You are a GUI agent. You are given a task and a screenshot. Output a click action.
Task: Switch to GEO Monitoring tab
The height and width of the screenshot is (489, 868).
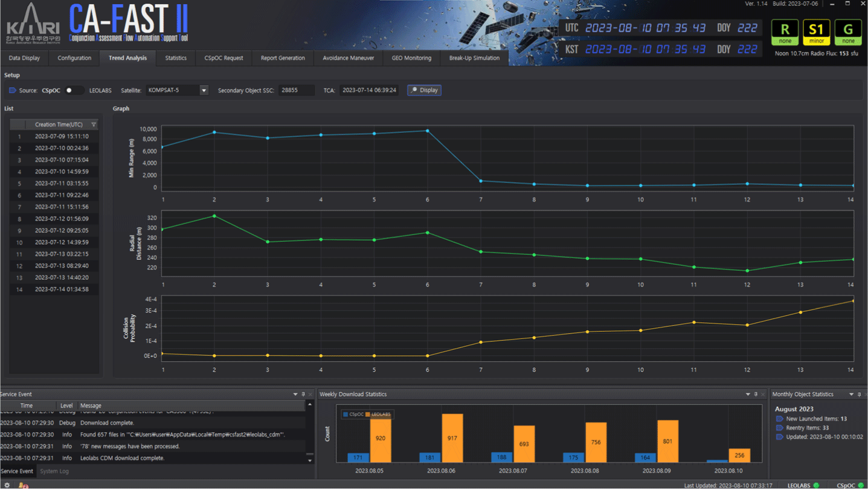click(x=411, y=58)
